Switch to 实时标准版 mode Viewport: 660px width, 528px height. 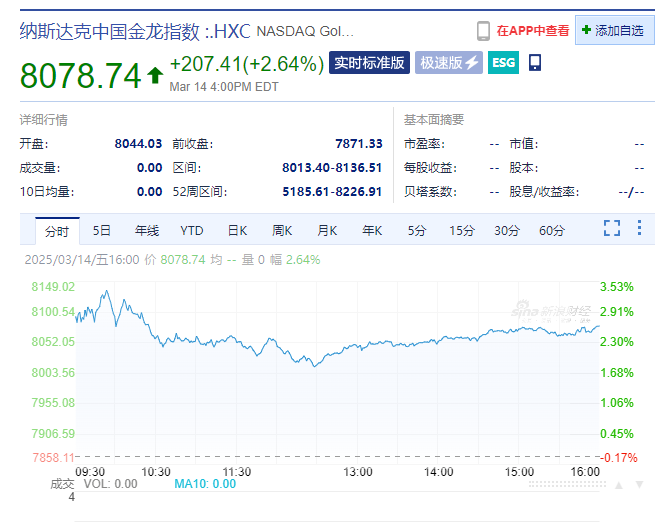tap(370, 63)
